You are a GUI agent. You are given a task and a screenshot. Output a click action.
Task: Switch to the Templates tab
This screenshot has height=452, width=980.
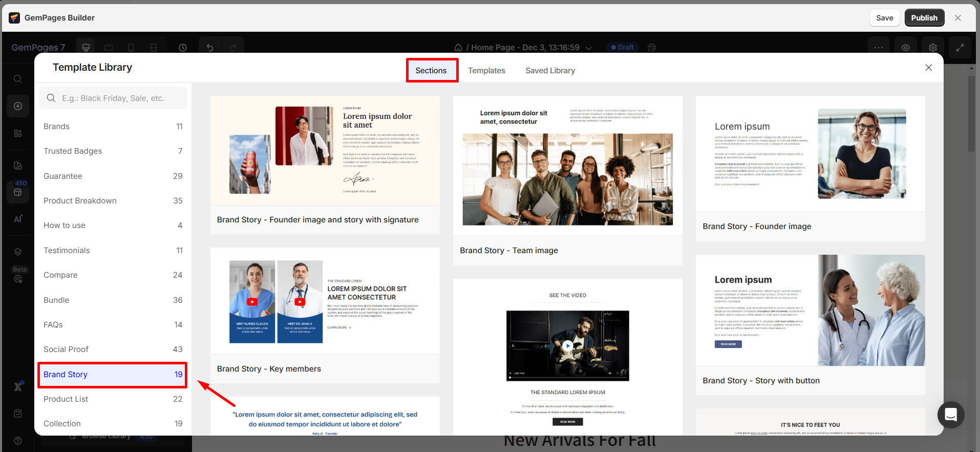pos(486,71)
